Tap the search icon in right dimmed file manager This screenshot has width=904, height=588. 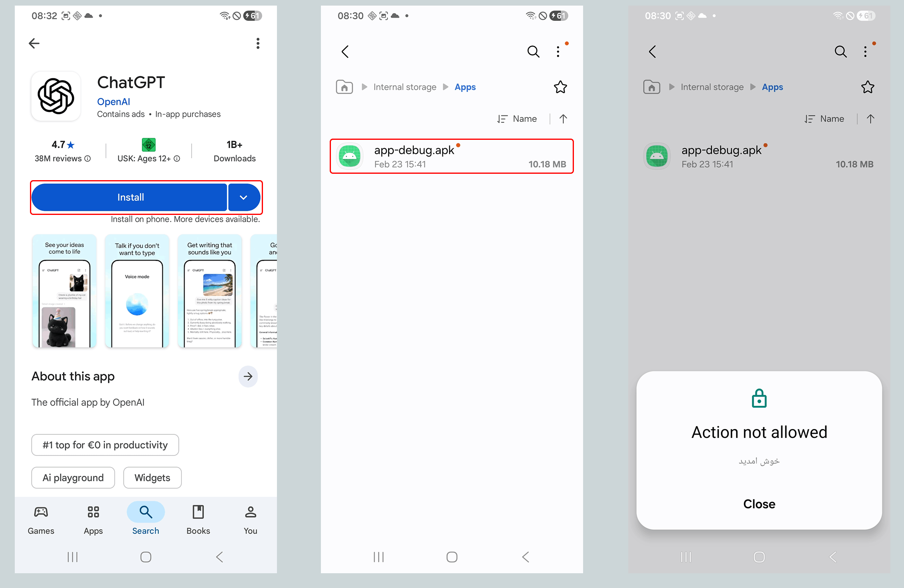coord(840,52)
